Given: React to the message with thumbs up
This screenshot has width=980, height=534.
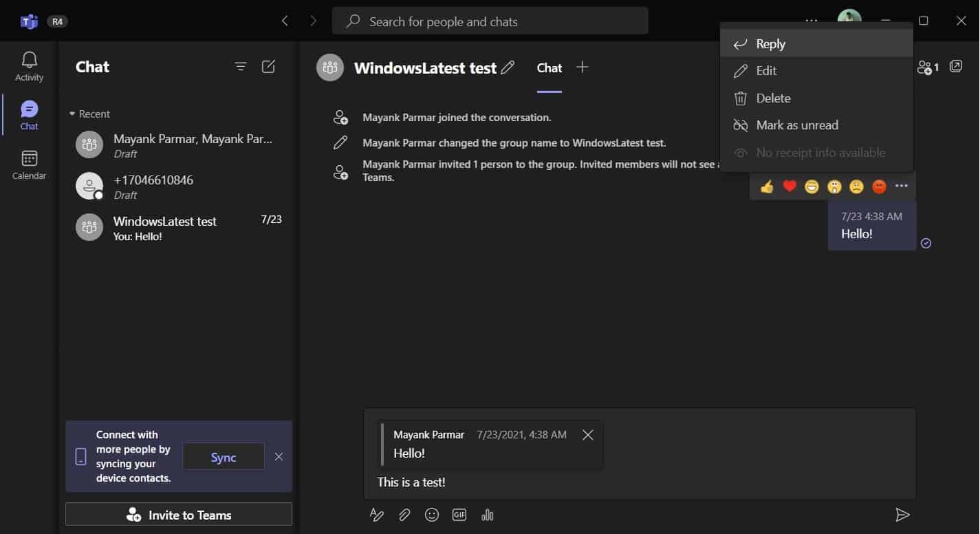Looking at the screenshot, I should tap(767, 186).
